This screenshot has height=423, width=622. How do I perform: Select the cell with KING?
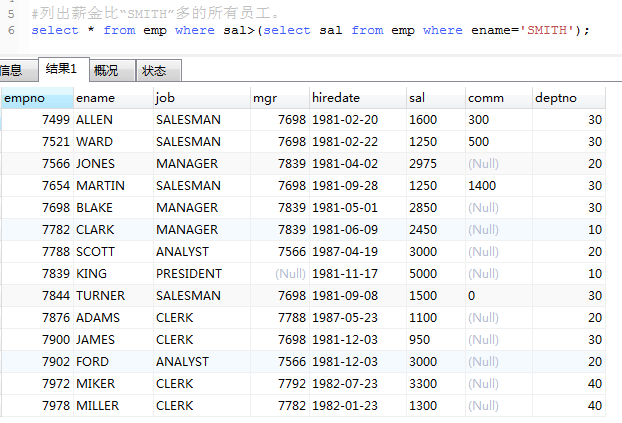tap(113, 274)
